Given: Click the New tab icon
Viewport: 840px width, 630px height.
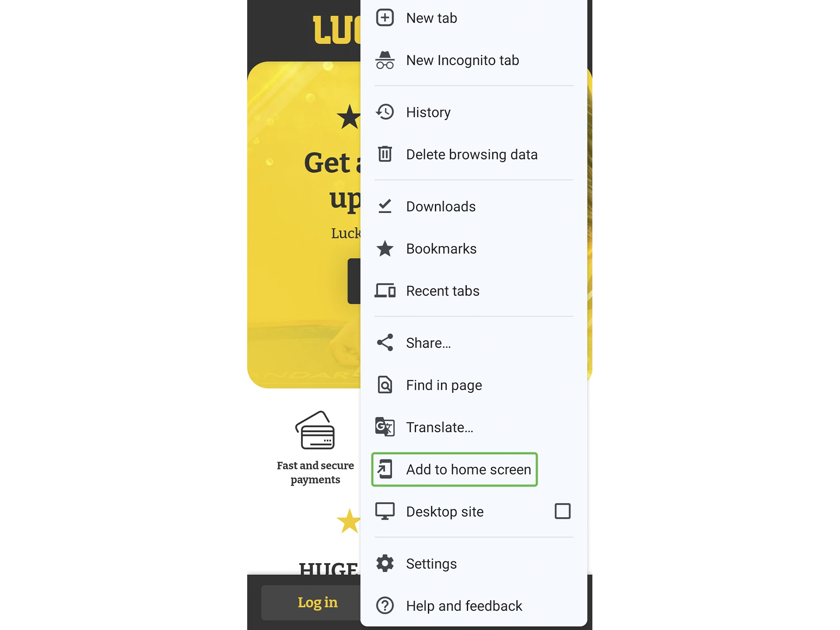Looking at the screenshot, I should (x=385, y=18).
